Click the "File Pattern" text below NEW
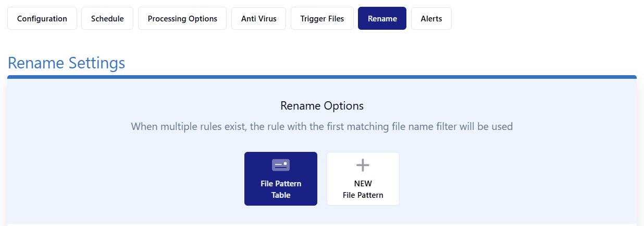 pyautogui.click(x=363, y=195)
